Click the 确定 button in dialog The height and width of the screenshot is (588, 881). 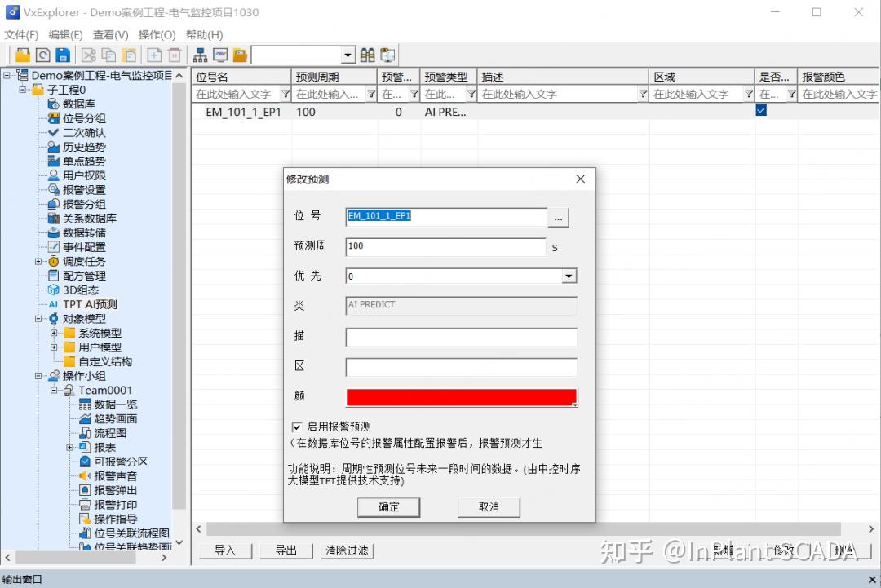[388, 507]
